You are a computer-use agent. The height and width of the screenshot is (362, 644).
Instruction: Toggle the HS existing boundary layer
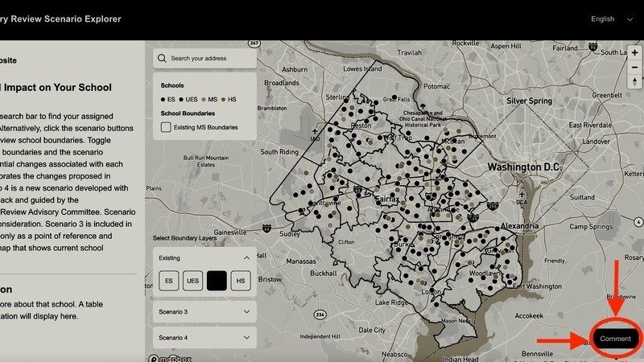pyautogui.click(x=239, y=281)
